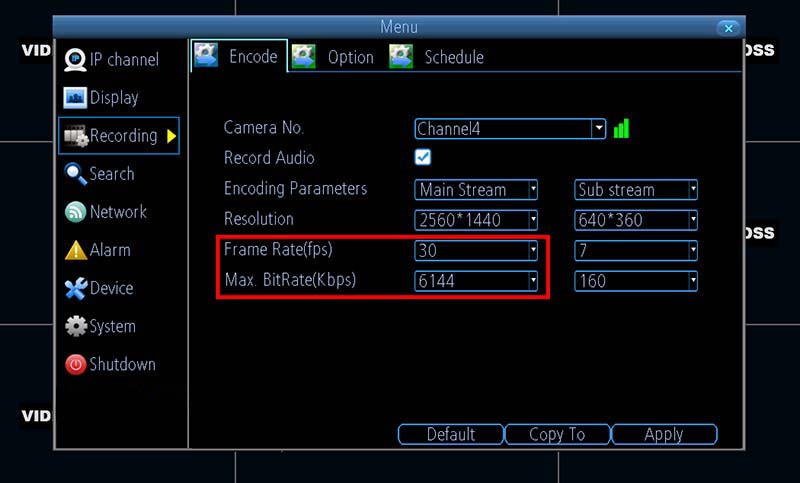
Task: Close the Menu window
Action: click(728, 28)
